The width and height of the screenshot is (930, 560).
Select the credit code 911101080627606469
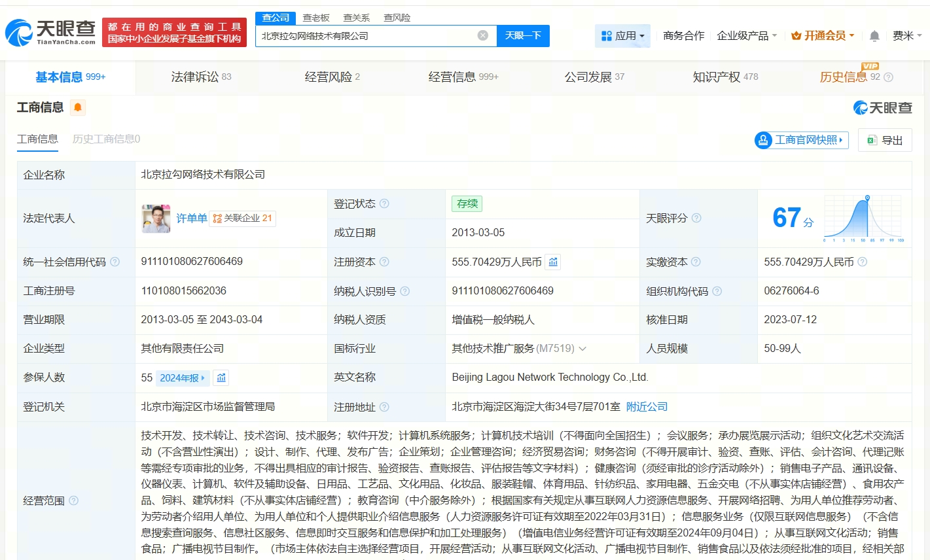coord(192,261)
